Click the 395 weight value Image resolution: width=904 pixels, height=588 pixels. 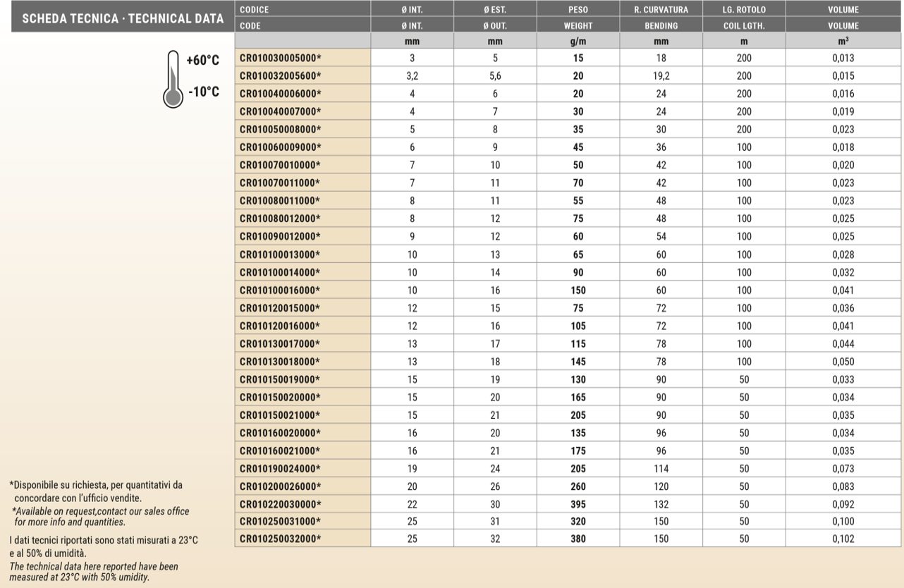pos(578,504)
